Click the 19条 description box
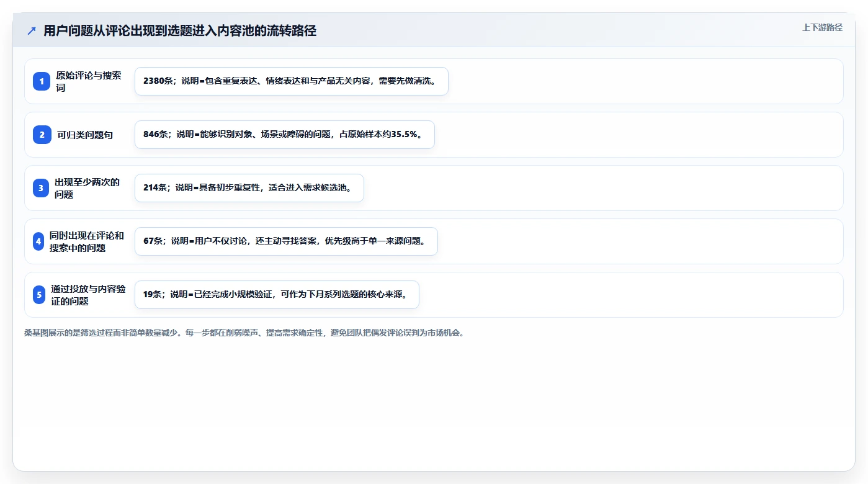 (x=277, y=295)
